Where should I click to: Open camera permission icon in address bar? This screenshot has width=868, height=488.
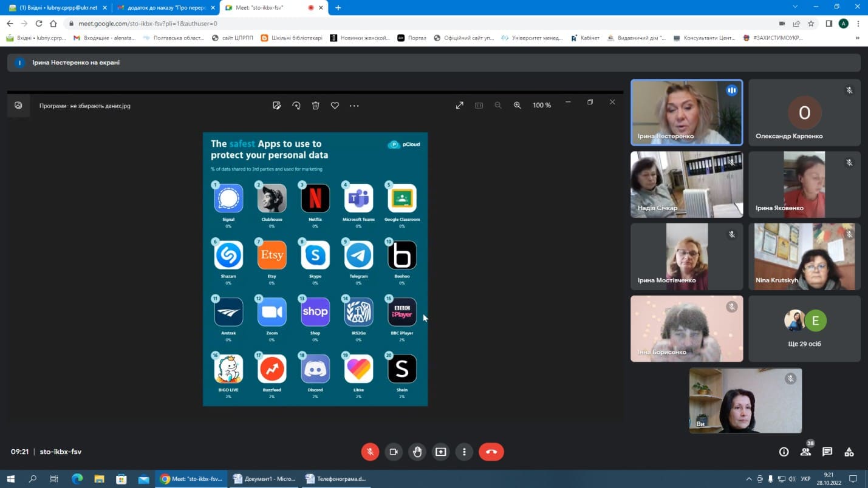782,24
